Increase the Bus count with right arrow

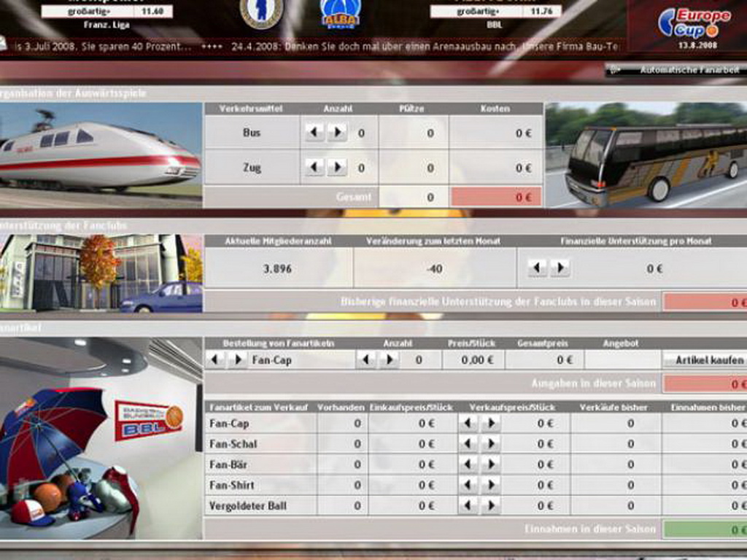pos(337,133)
